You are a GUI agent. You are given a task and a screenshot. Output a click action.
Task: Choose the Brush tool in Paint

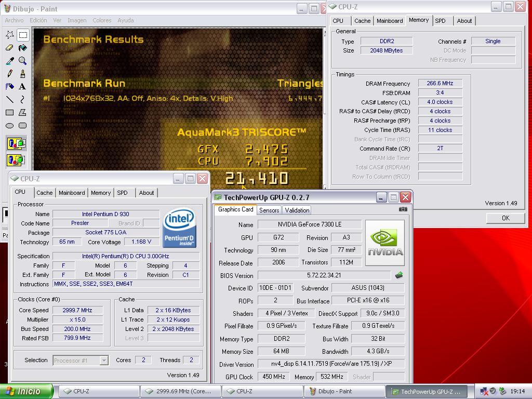(23, 74)
